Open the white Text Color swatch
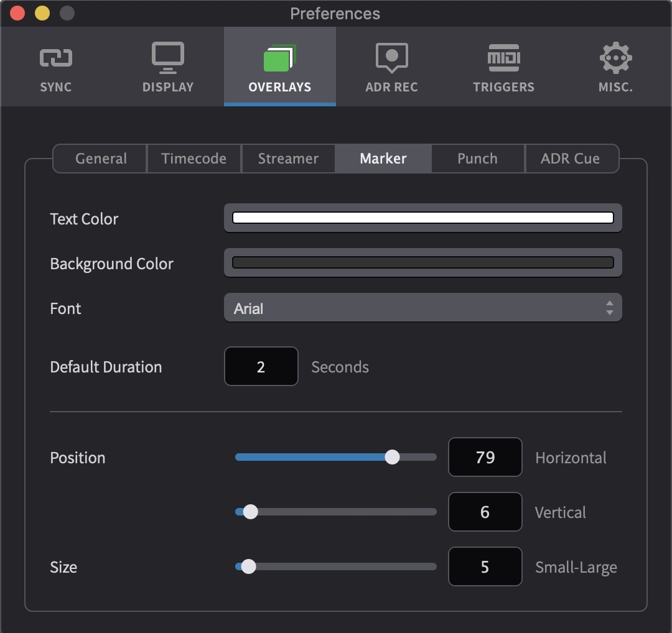Viewport: 672px width, 633px height. (x=422, y=218)
